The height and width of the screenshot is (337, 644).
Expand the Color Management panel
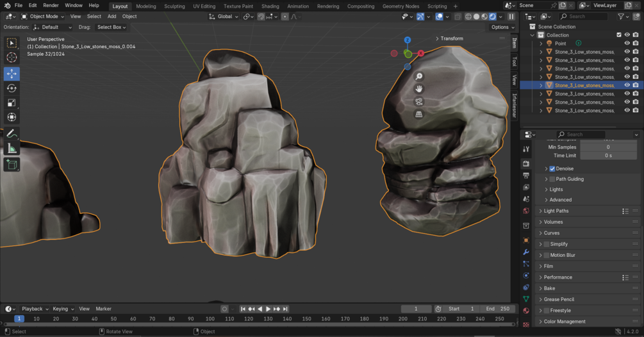click(x=565, y=322)
